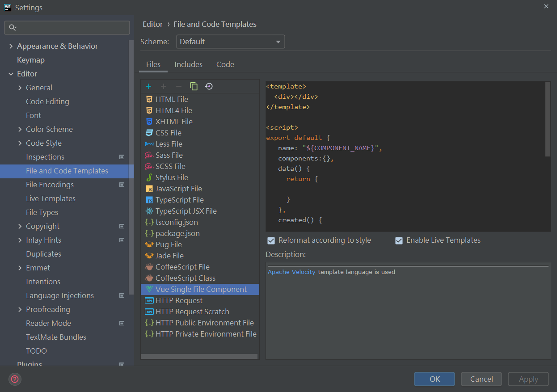Viewport: 557px width, 392px height.
Task: Click the XHTML File template icon
Action: 149,122
